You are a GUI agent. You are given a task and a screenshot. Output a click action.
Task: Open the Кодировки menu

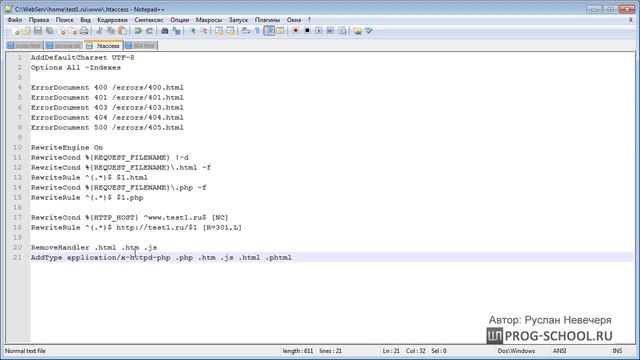[x=112, y=20]
